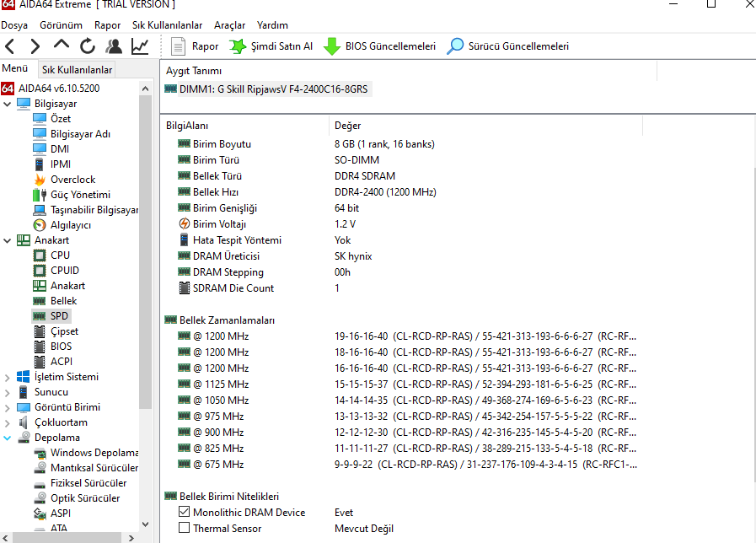Screen dimensions: 756x543
Task: Open the Yardım menu
Action: [272, 25]
